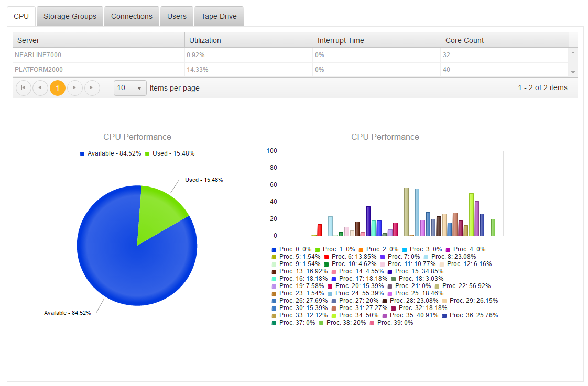
Task: Toggle Proc. 11: 10.77% legend entry
Action: click(x=408, y=264)
